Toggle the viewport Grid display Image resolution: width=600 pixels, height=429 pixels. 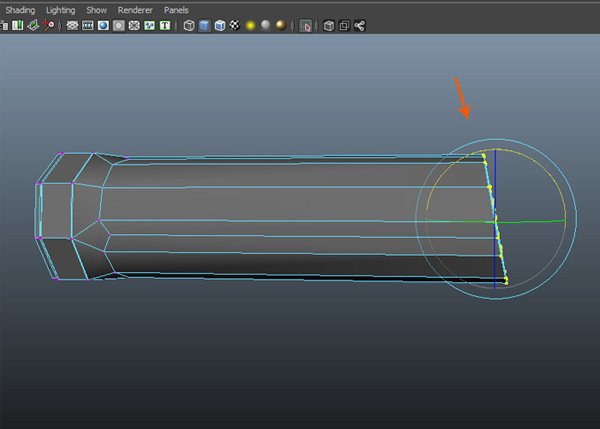72,26
